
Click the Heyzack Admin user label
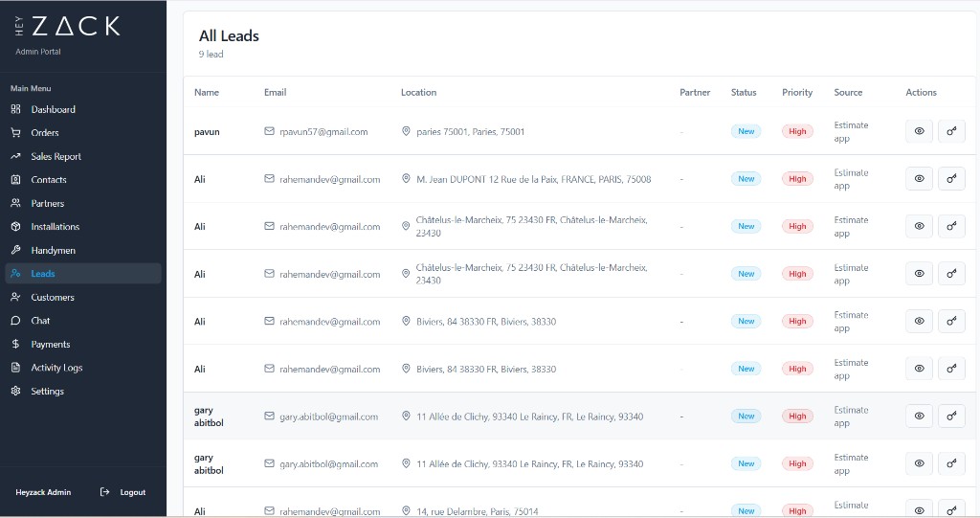tap(43, 492)
